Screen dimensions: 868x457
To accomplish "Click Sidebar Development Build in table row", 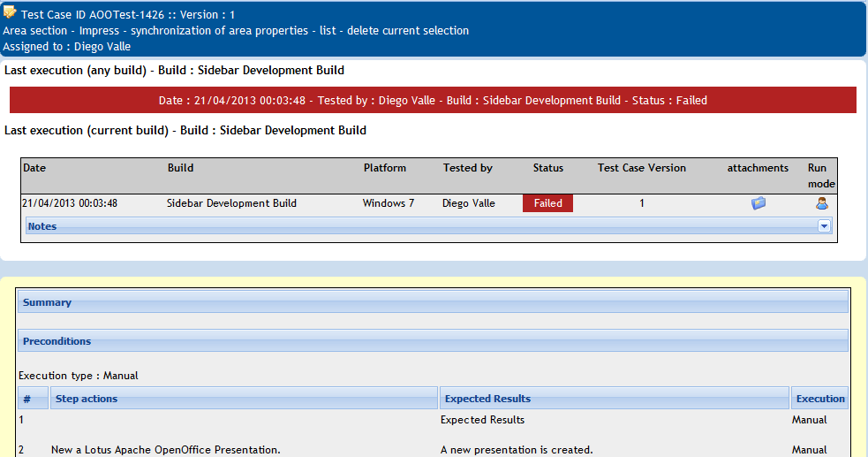I will click(232, 203).
